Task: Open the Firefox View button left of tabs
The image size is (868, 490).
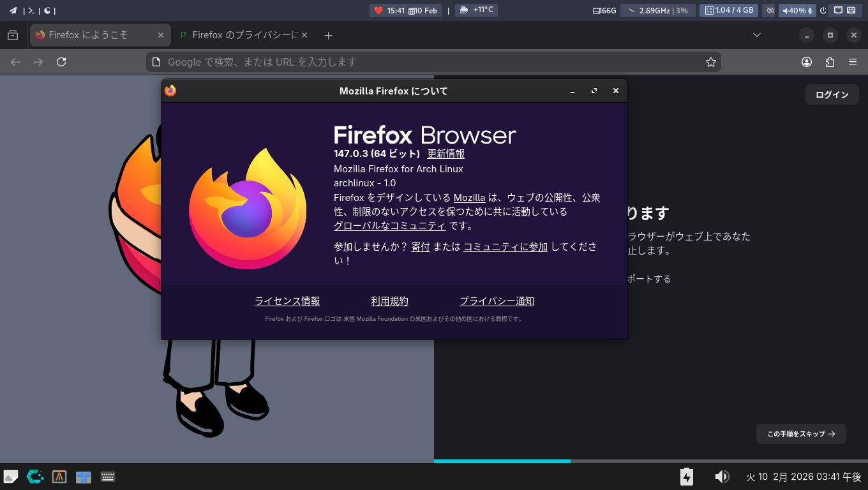Action: (x=13, y=35)
